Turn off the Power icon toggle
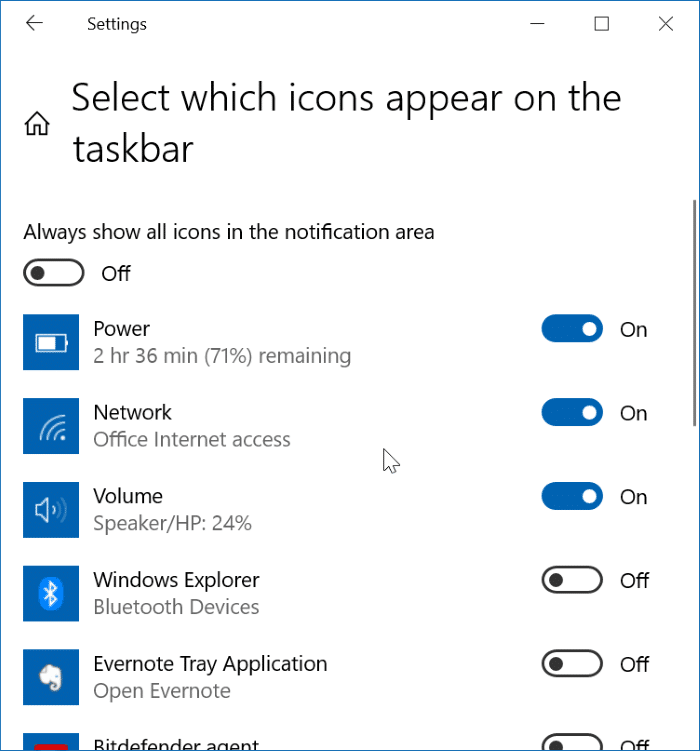 point(572,329)
